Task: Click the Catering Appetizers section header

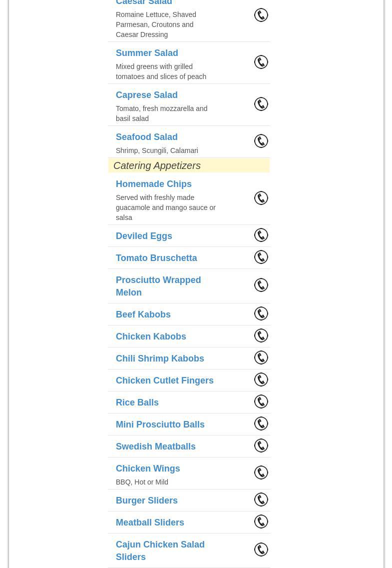Action: 157,165
